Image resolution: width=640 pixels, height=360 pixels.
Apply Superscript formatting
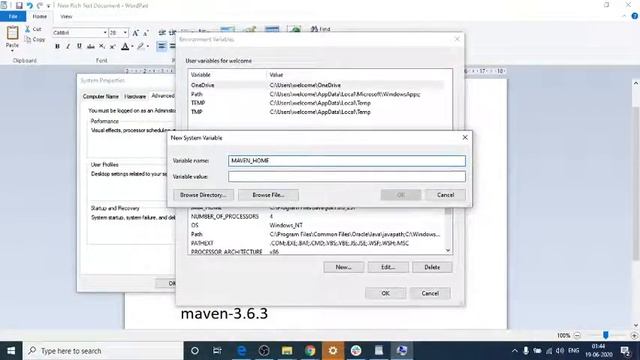(x=113, y=47)
